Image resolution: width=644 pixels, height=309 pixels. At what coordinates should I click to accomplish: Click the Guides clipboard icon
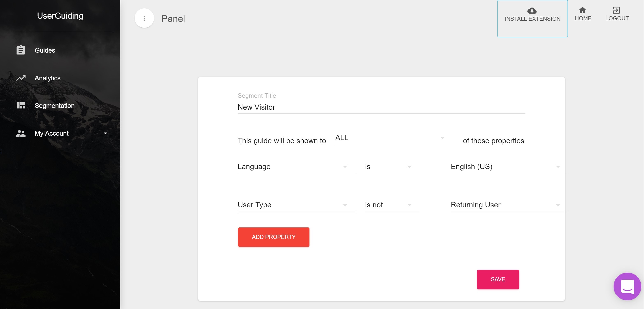pos(21,50)
